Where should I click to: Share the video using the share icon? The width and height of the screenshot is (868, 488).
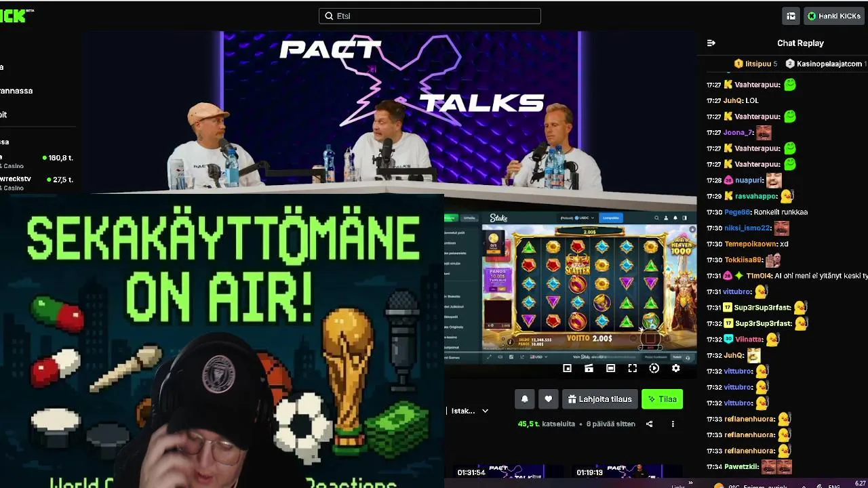point(649,424)
